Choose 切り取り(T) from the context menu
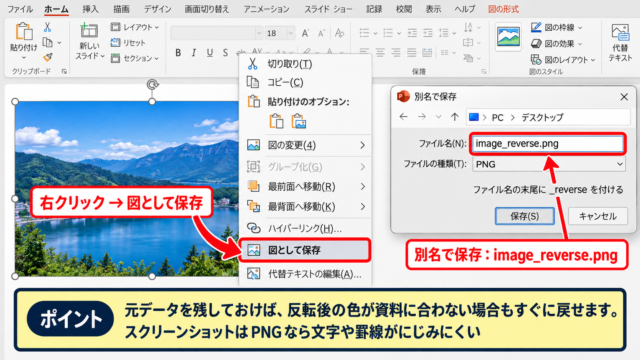 pyautogui.click(x=305, y=64)
